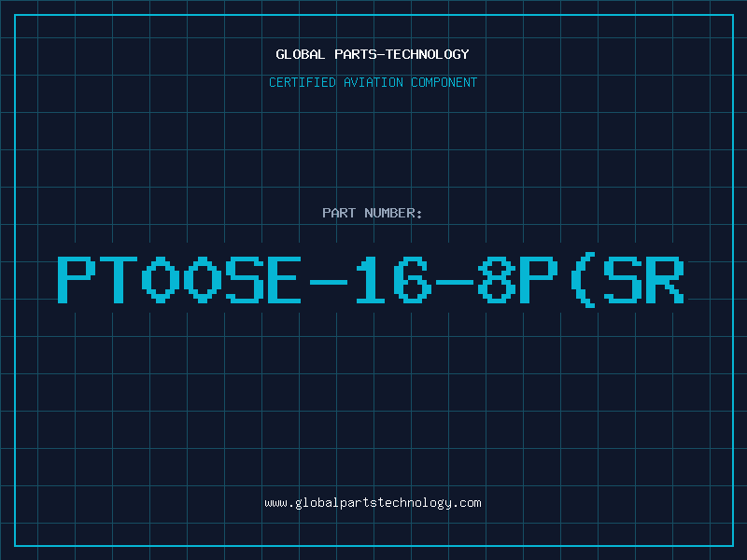Image resolution: width=747 pixels, height=560 pixels.
Task: Click the PART NUMBER: label
Action: (373, 213)
